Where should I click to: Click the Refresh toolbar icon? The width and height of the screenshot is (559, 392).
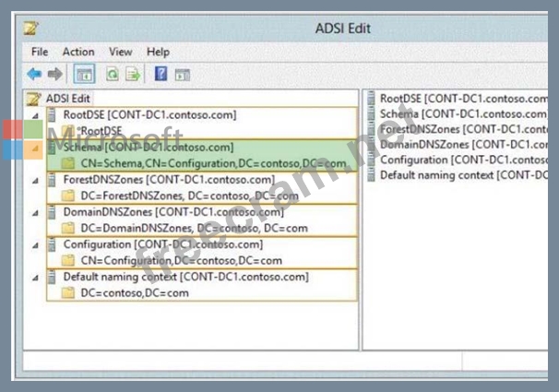(113, 74)
